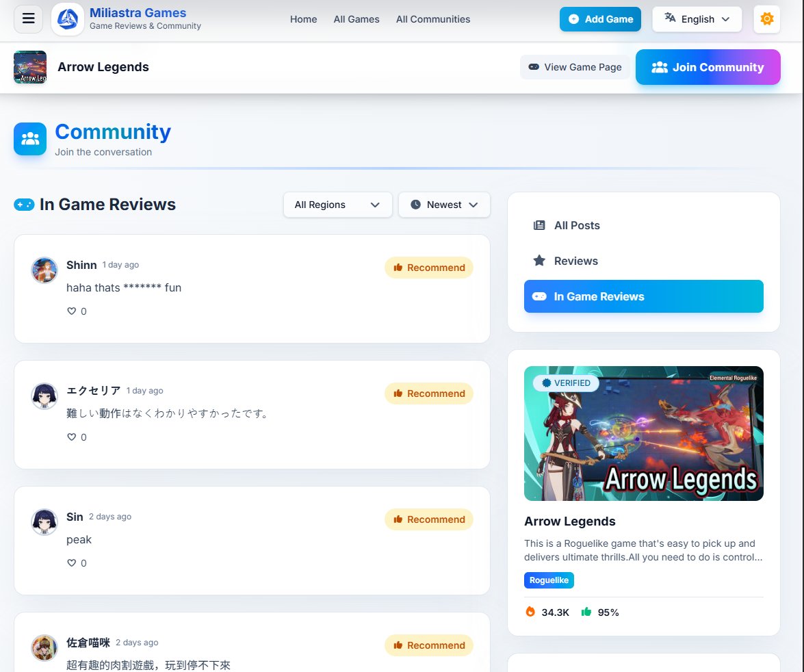Open Arrow Legends title in sidebar card
Viewport: 804px width, 672px height.
coord(570,521)
